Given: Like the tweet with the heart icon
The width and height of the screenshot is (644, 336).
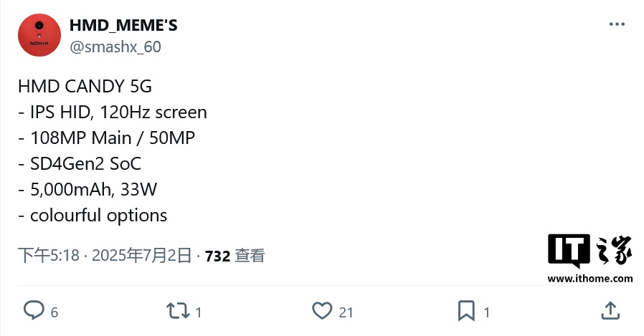Looking at the screenshot, I should coord(322,310).
